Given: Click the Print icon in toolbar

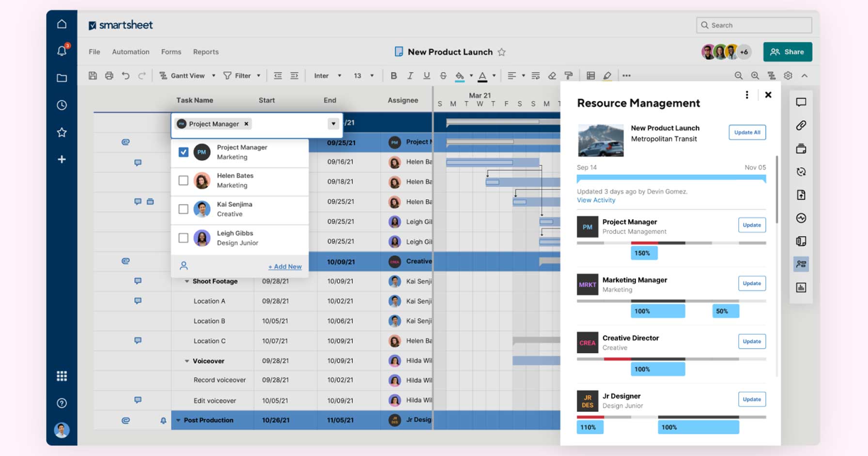Looking at the screenshot, I should pos(109,76).
